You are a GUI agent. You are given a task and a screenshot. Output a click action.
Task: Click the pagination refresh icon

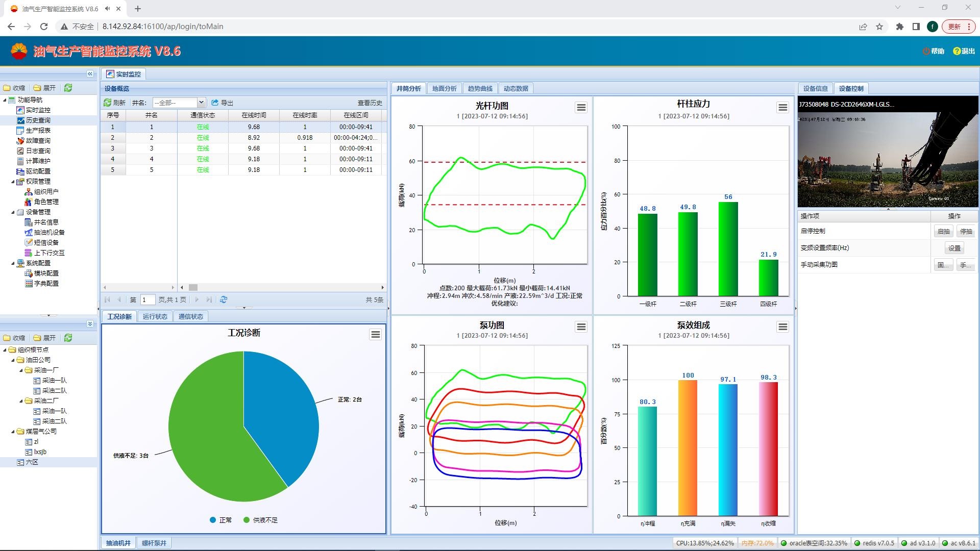(x=224, y=299)
